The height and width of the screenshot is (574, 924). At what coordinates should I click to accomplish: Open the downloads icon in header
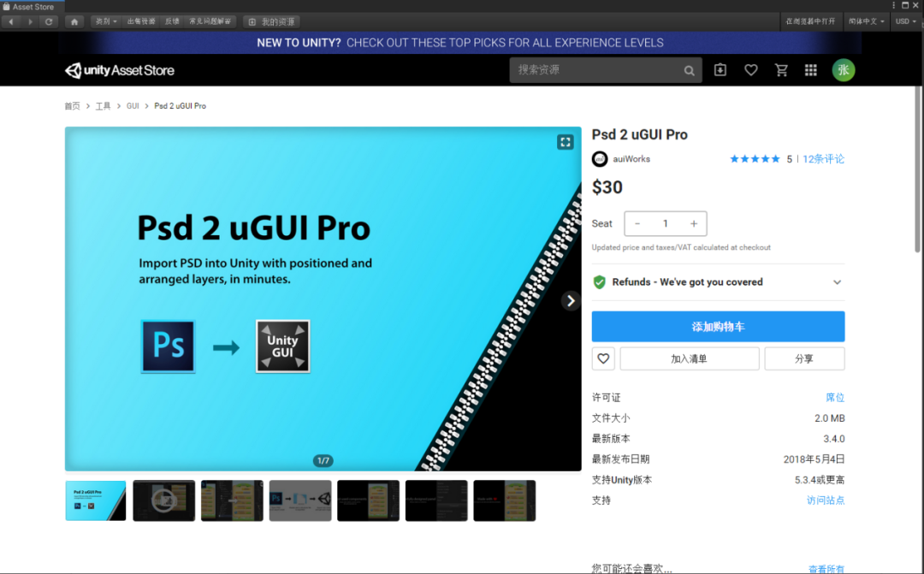pos(720,70)
